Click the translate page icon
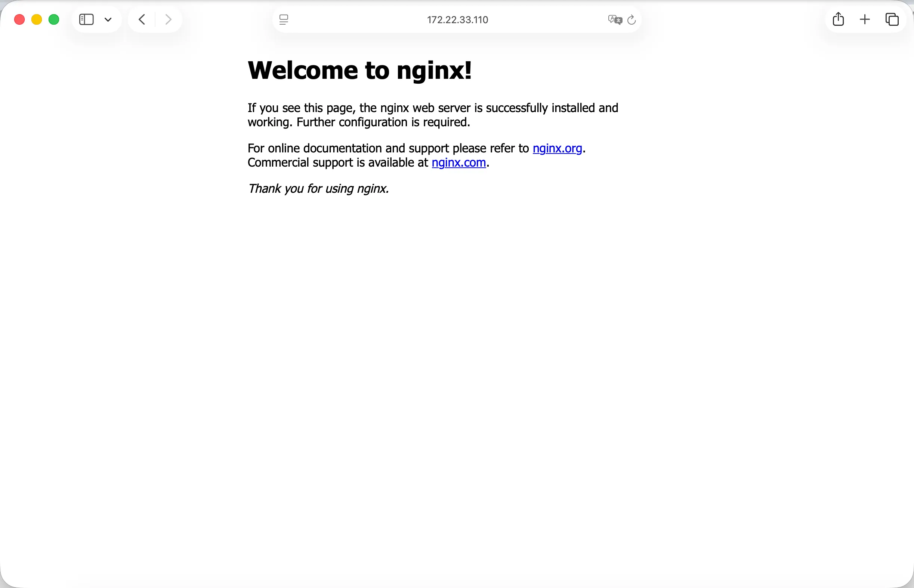This screenshot has width=914, height=588. [615, 20]
